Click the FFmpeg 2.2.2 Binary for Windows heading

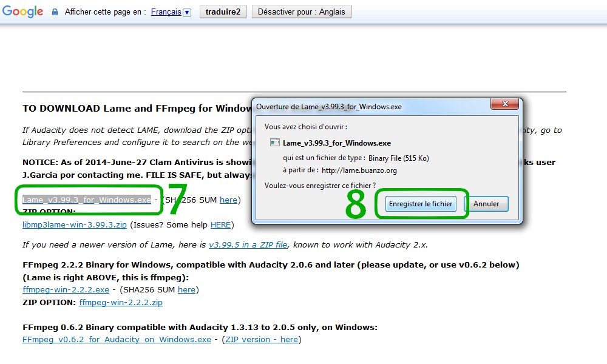[271, 265]
